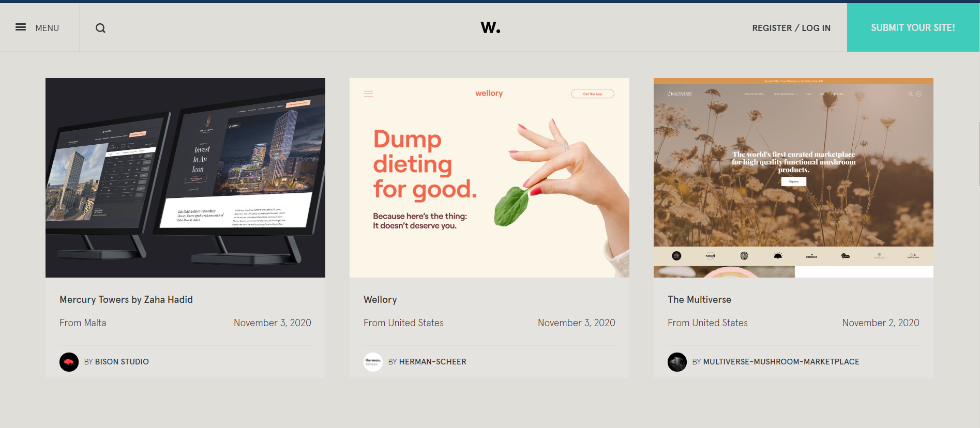Open Bison Studio avatar icon
This screenshot has height=428, width=980.
(x=69, y=362)
